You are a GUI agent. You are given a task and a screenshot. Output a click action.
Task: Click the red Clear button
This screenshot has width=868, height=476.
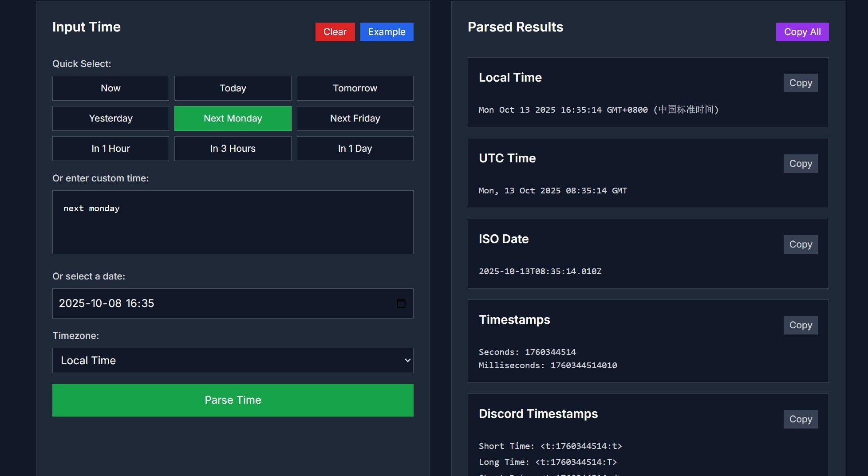335,32
